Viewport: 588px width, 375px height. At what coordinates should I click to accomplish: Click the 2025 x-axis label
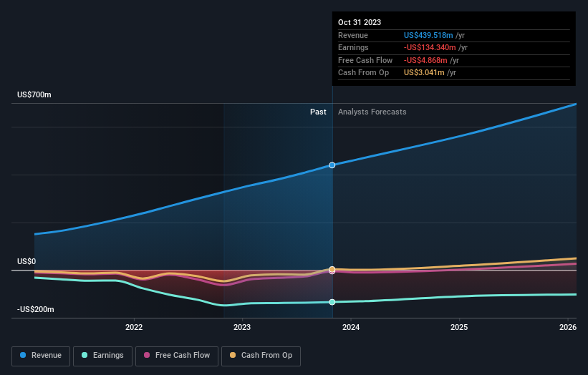click(459, 327)
